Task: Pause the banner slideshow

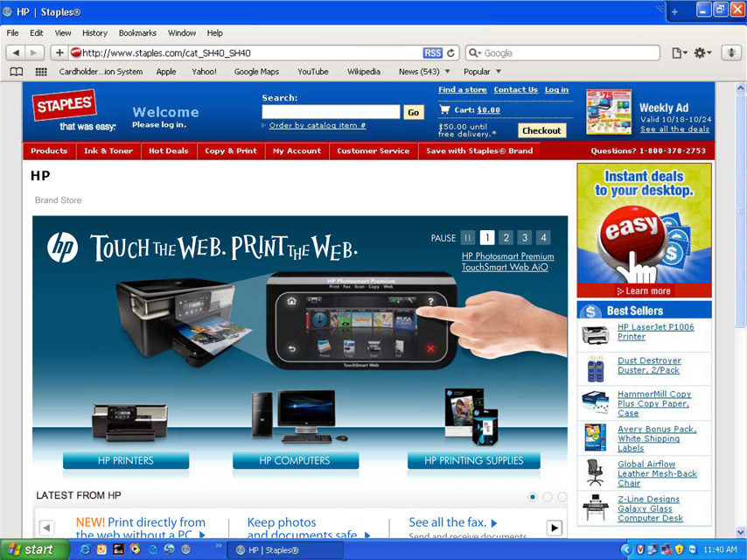Action: click(468, 237)
